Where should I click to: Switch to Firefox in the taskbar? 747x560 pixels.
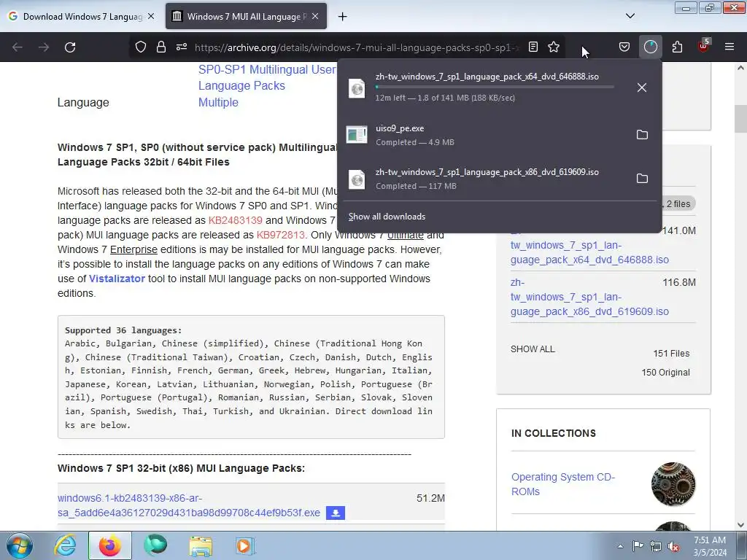coord(109,545)
